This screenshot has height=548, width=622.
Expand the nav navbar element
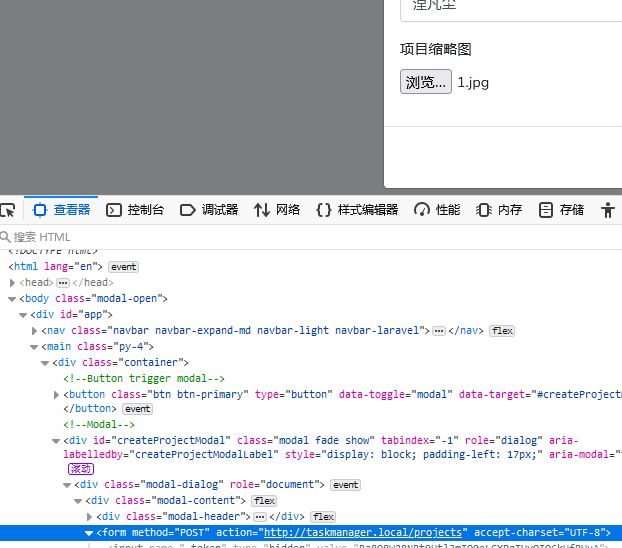point(34,331)
